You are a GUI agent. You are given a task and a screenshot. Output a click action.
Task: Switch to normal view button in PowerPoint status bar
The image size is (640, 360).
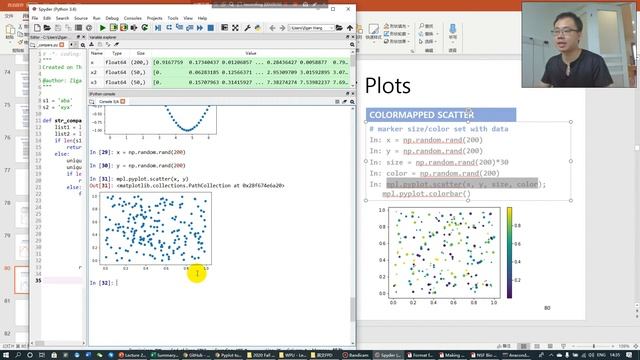[x=523, y=346]
